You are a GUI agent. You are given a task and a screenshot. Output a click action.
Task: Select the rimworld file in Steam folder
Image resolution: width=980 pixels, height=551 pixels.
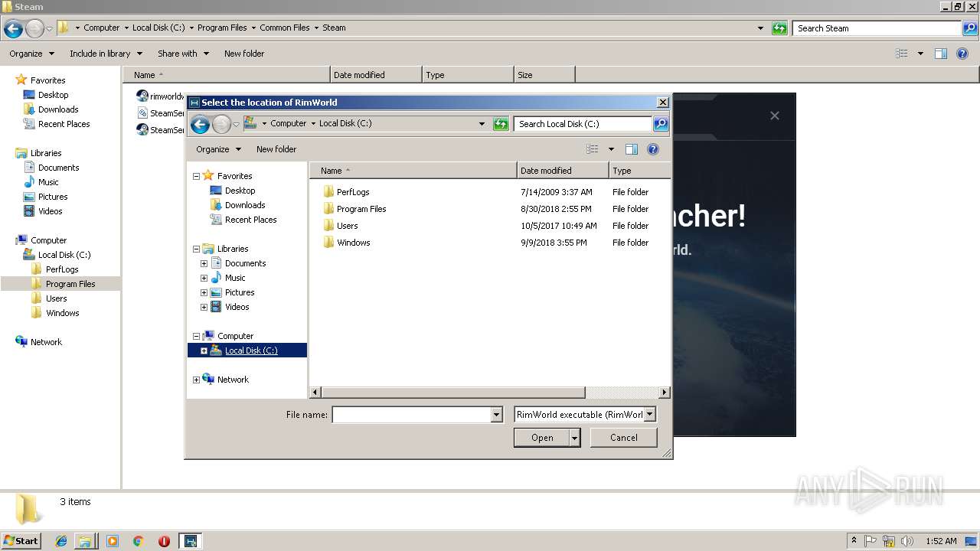coord(160,96)
